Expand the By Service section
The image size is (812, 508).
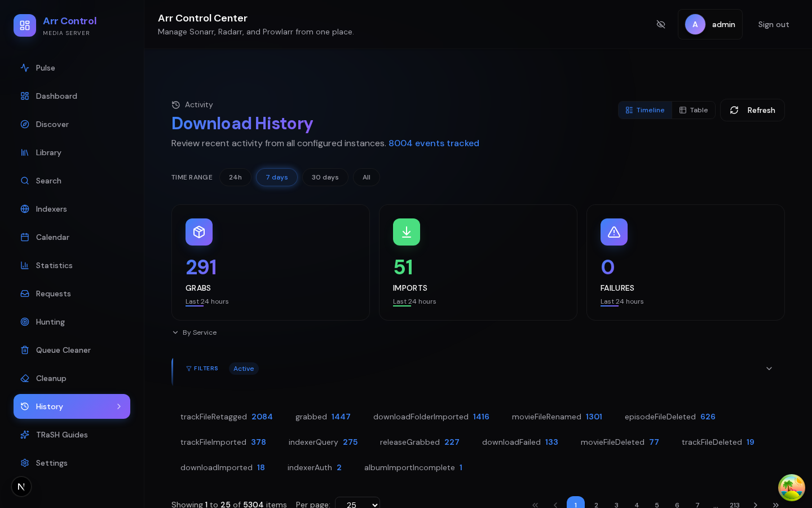coord(195,332)
